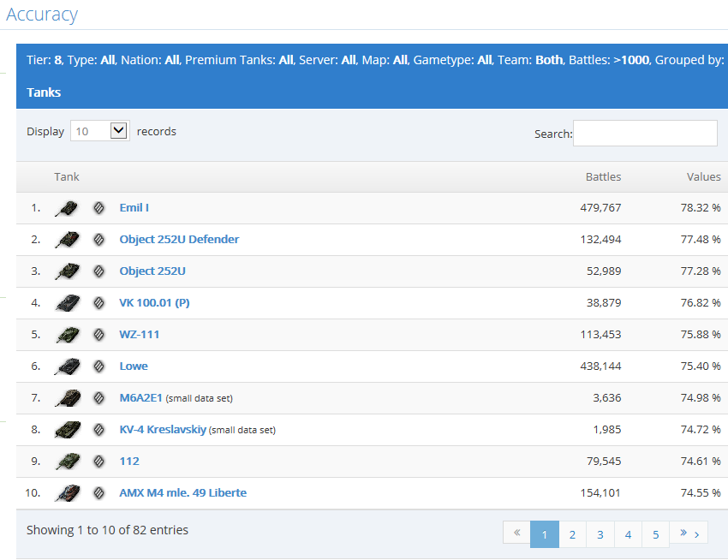Click battles value 438,144
Screen dimensions: 728x560
point(600,366)
